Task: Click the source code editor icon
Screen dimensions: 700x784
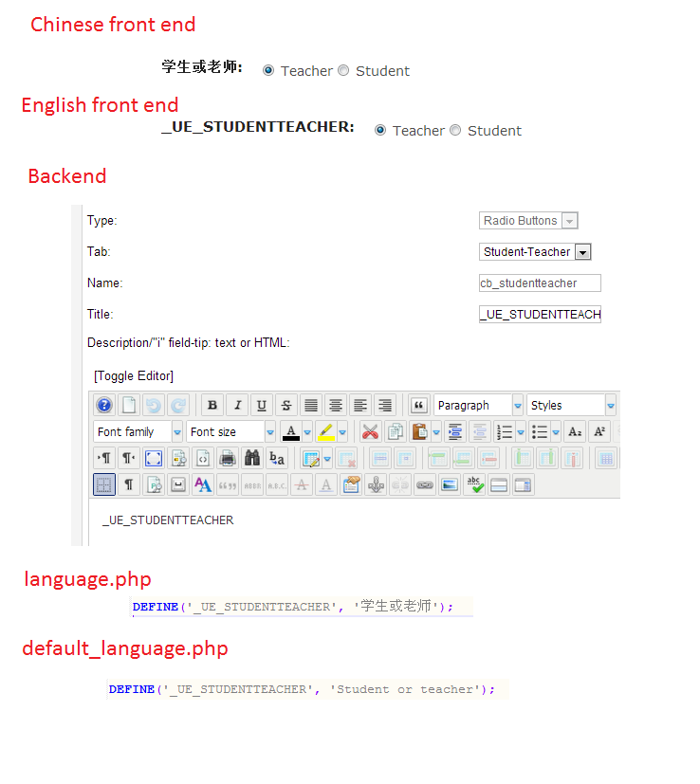Action: 203,458
